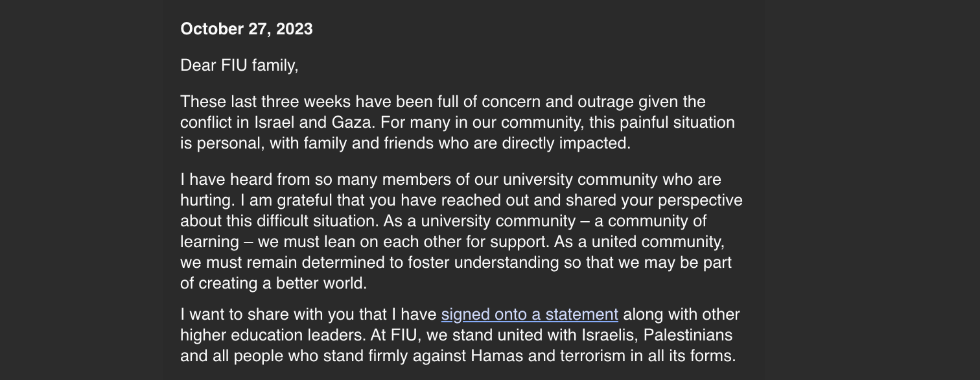Click the October 27, 2023 date heading
The width and height of the screenshot is (980, 380).
[246, 29]
